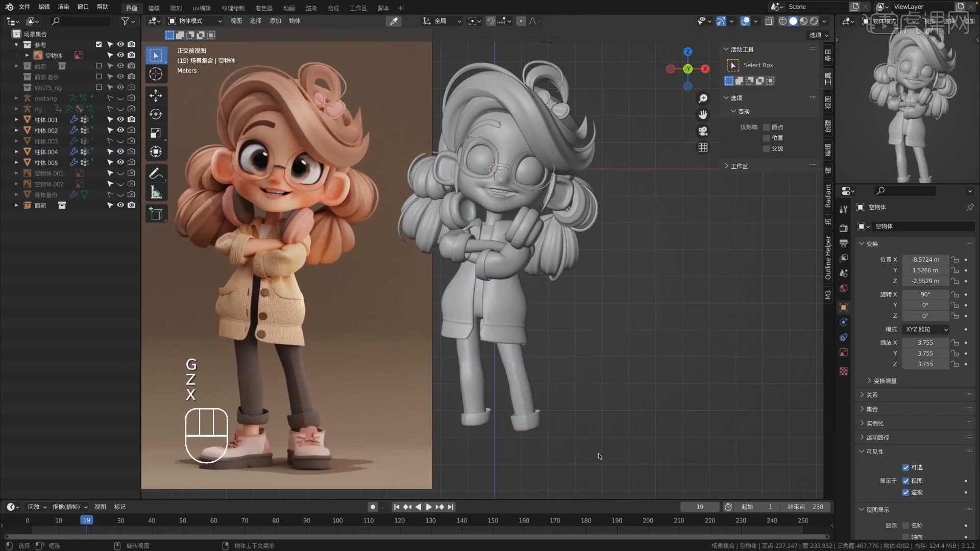Screen dimensions: 980x551
Task: Click the Select Box button in the active tool panel
Action: (751, 65)
